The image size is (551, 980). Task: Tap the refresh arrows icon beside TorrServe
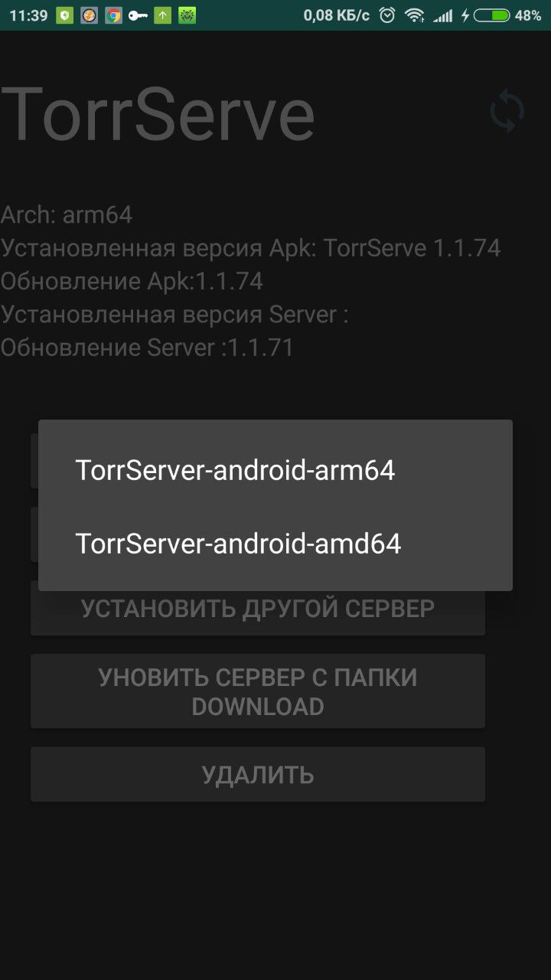(507, 111)
